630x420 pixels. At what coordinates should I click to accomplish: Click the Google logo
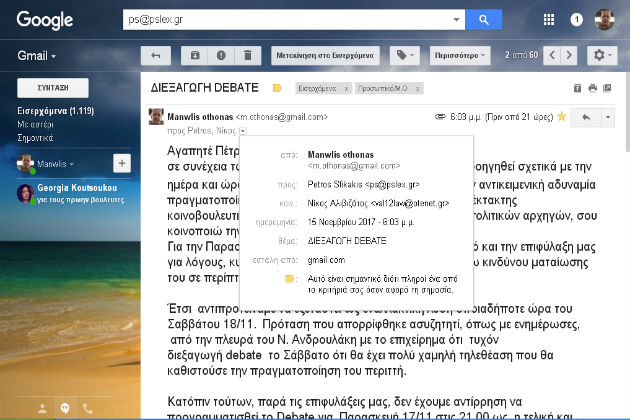pyautogui.click(x=45, y=20)
